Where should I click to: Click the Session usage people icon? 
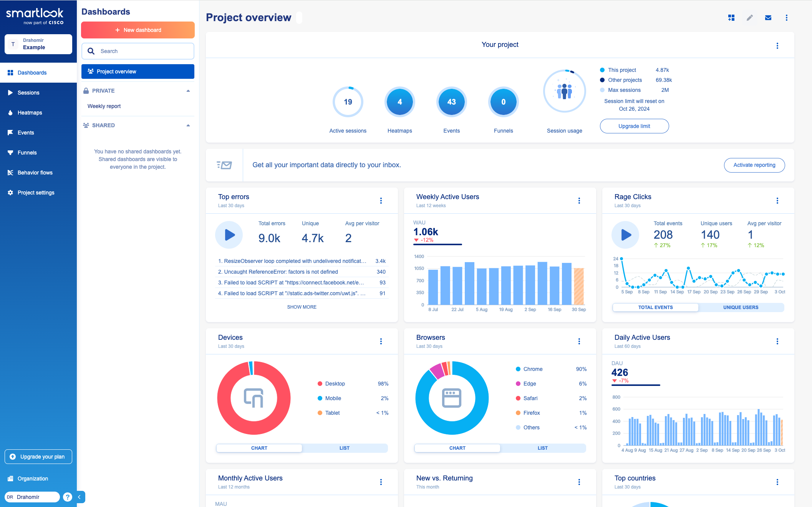[565, 91]
